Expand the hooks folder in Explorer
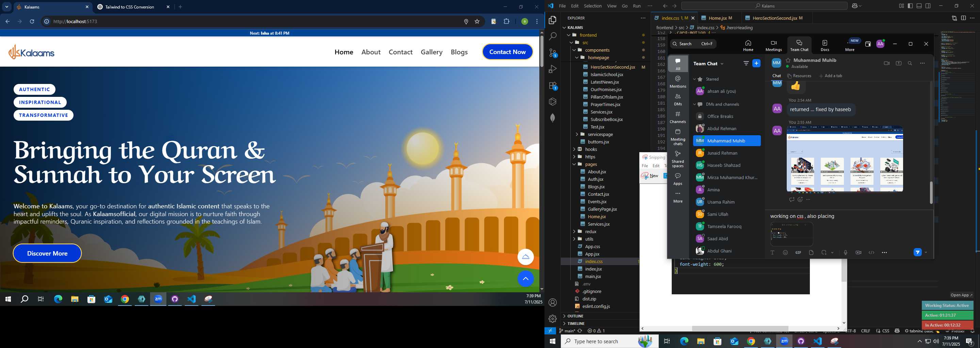980x348 pixels. 591,149
